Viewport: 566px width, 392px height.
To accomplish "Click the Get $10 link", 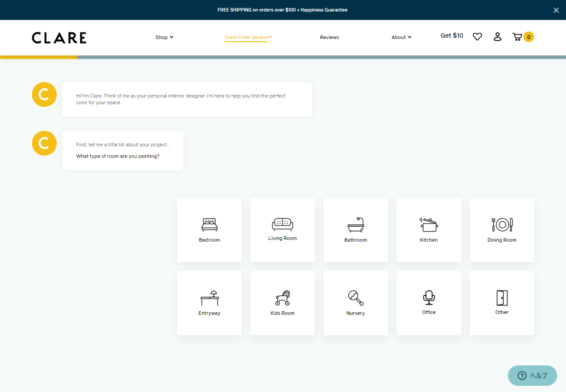I will 452,35.
